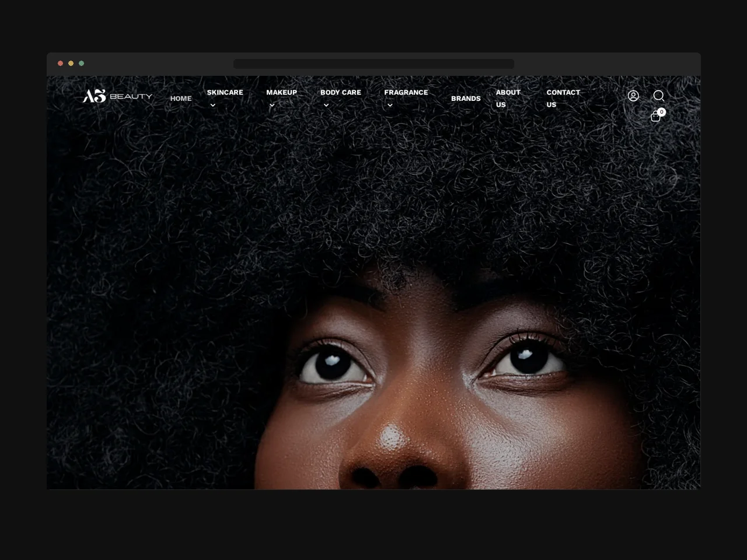Image resolution: width=747 pixels, height=560 pixels.
Task: Visit the Contact Us page link
Action: 563,99
